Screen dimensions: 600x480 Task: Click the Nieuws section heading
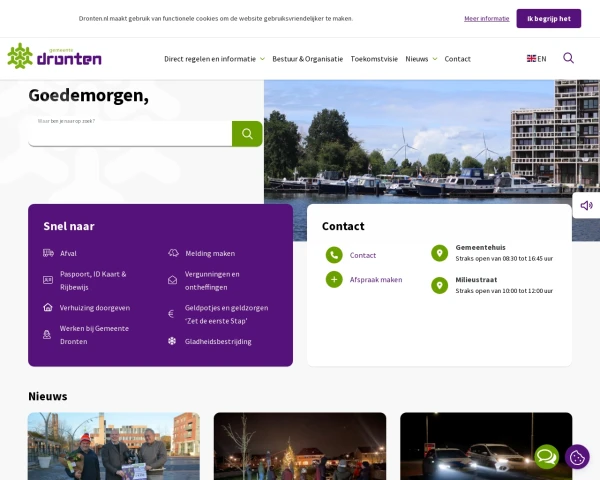tap(48, 396)
